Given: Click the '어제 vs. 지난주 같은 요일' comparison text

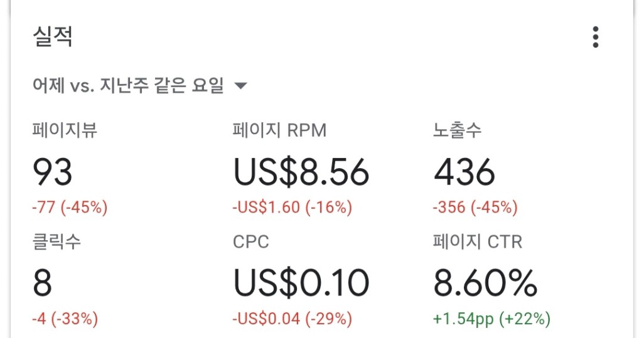Looking at the screenshot, I should point(128,86).
